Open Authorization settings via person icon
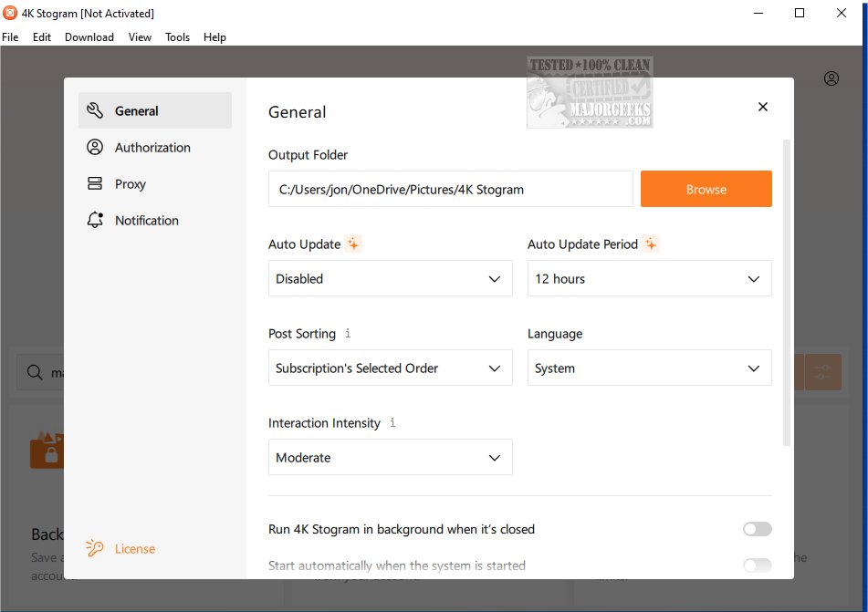The width and height of the screenshot is (868, 612). [95, 148]
